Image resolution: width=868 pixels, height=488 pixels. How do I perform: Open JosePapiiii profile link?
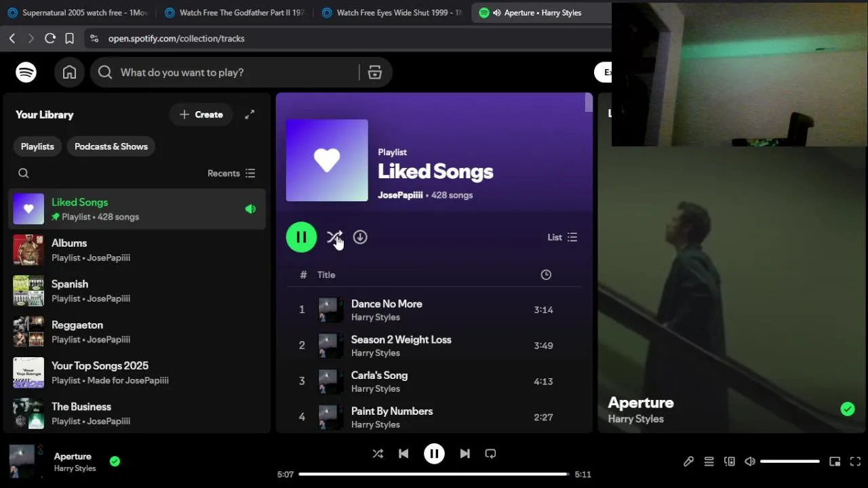400,195
